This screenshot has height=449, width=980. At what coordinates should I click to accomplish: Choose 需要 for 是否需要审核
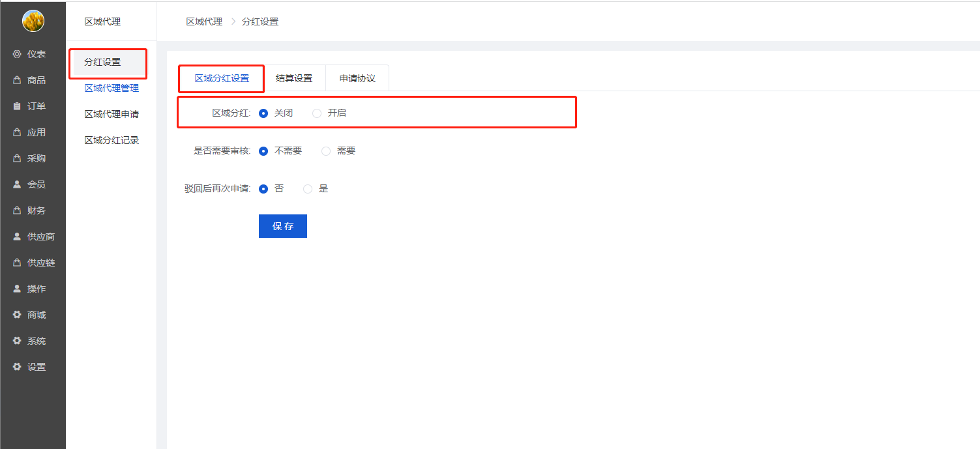pyautogui.click(x=326, y=151)
